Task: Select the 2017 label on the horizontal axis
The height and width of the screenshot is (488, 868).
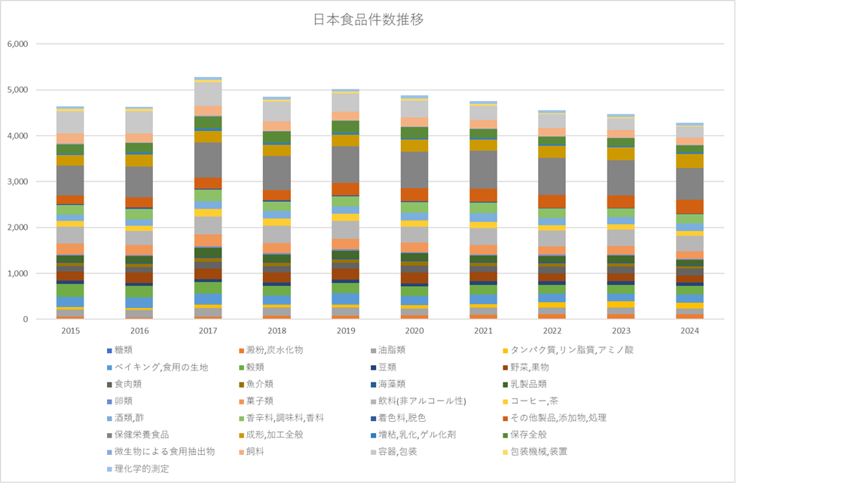Action: coord(208,331)
